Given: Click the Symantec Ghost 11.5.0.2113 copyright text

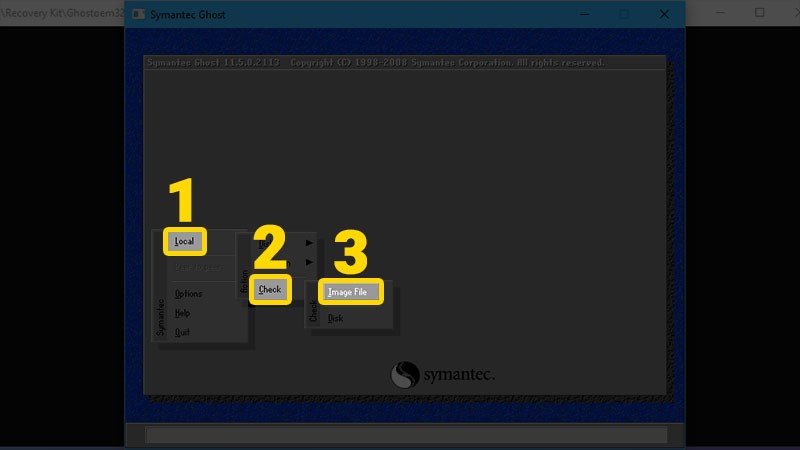Looking at the screenshot, I should 376,63.
